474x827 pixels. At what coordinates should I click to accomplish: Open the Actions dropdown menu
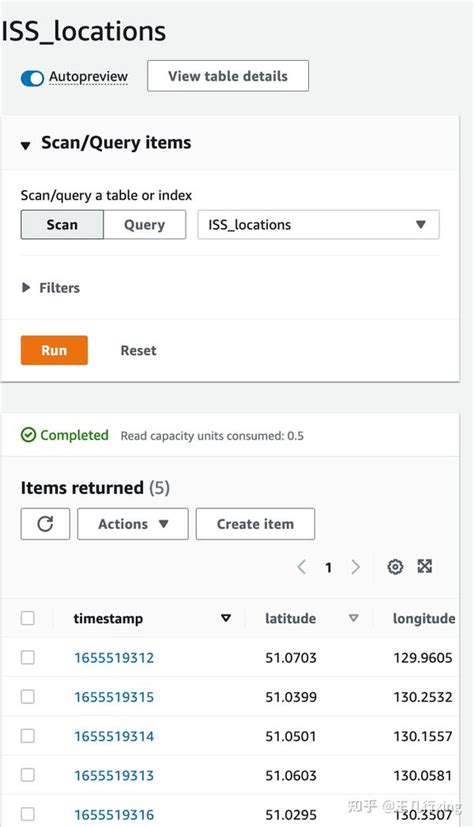click(x=133, y=524)
